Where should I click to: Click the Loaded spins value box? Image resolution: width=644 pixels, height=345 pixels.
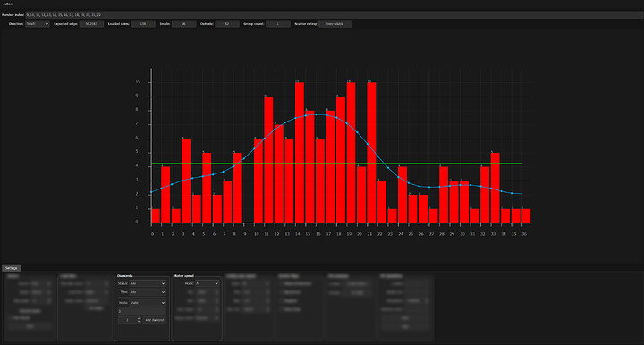pyautogui.click(x=143, y=24)
